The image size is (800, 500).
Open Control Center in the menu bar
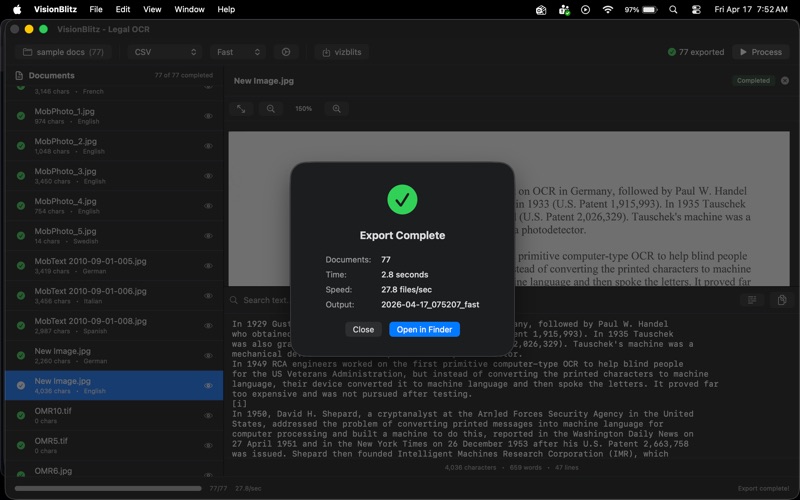coord(696,9)
